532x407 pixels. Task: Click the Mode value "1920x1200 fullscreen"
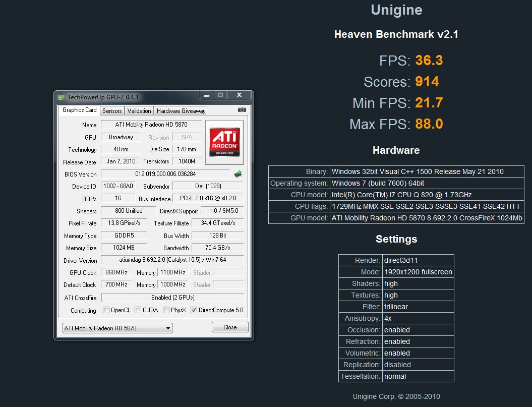(x=418, y=272)
